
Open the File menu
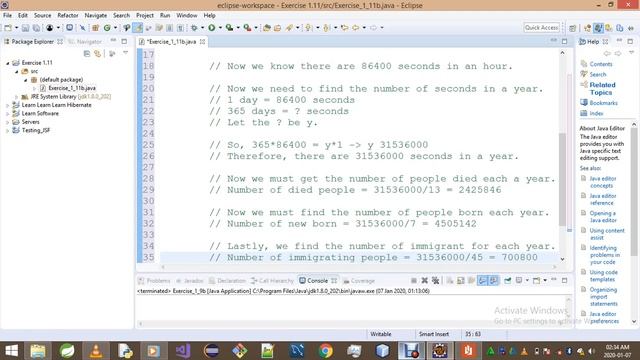7,16
